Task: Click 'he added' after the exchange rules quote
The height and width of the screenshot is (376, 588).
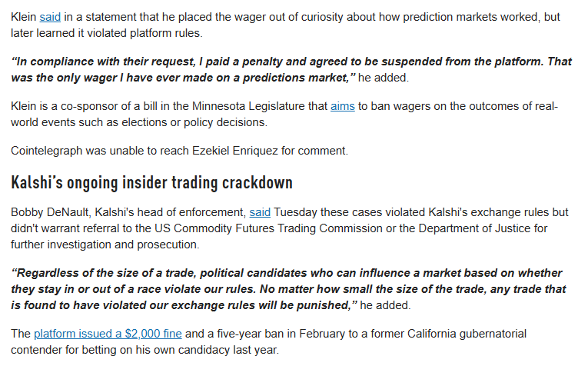Action: pos(385,305)
